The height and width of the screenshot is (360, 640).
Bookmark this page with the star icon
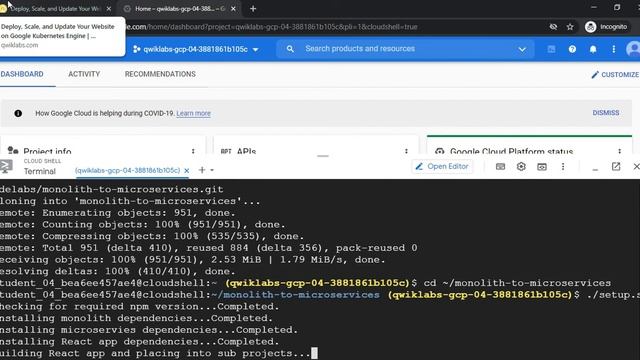(x=570, y=27)
